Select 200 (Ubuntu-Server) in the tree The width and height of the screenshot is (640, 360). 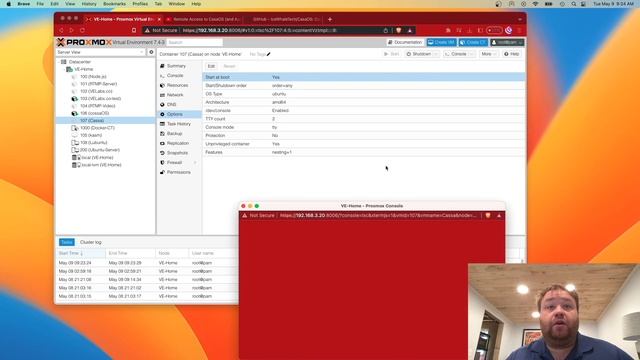(100, 150)
